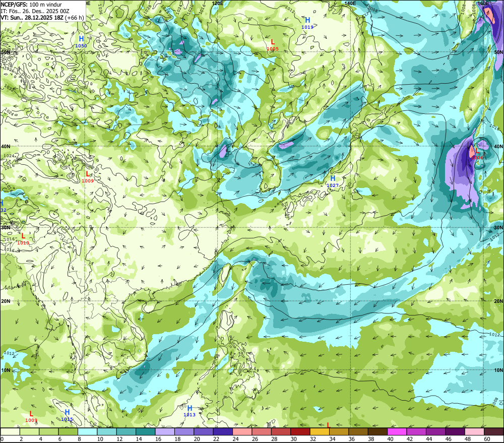Click the dark red 30–32 legend swatch
Viewport: 504px width, 443px height.
[x=300, y=431]
